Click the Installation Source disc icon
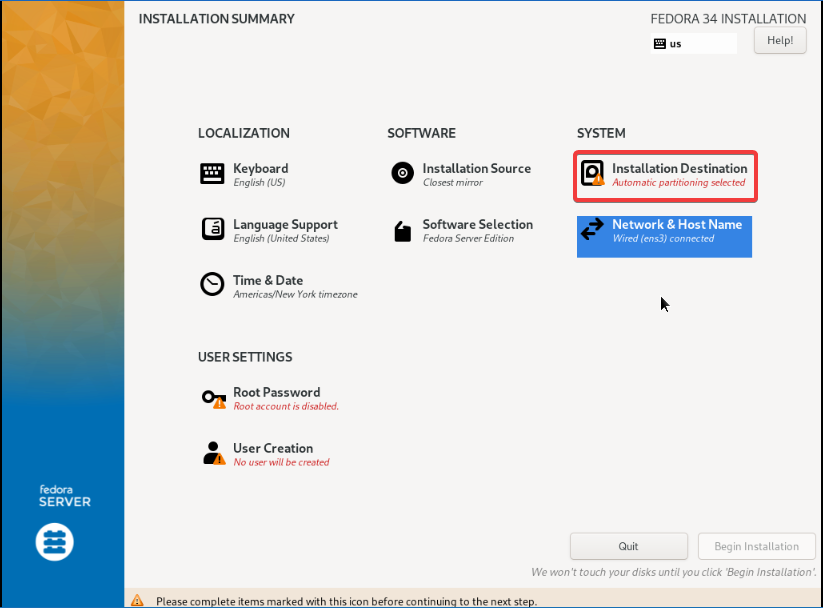 [x=403, y=173]
